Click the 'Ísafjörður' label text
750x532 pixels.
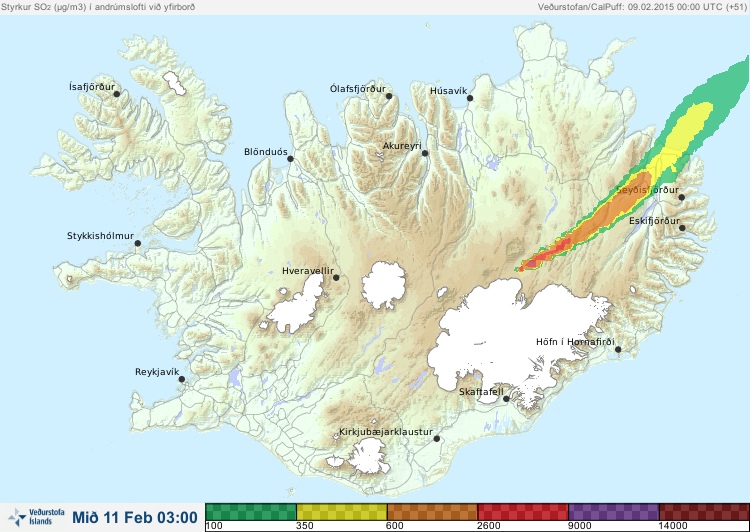click(92, 87)
